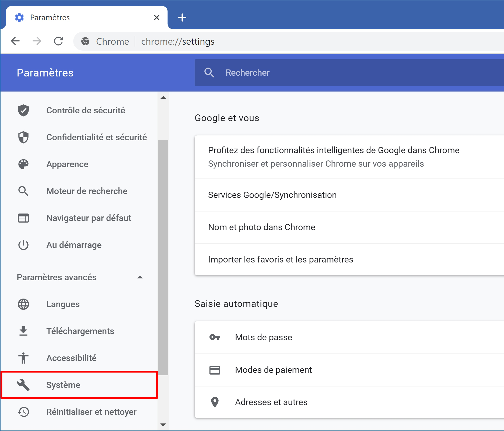Click the Apparence palette icon

pyautogui.click(x=23, y=164)
